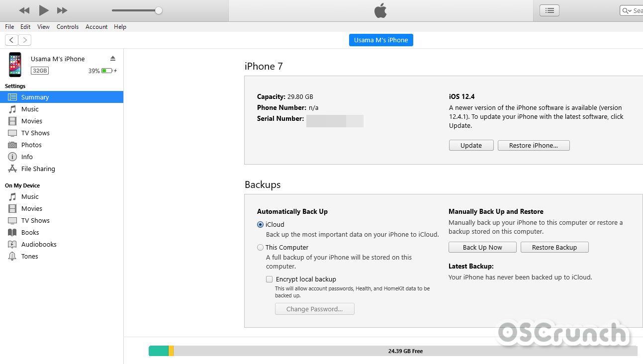Click the Tones bell icon
Screen dimensions: 643x364
[x=12, y=256]
